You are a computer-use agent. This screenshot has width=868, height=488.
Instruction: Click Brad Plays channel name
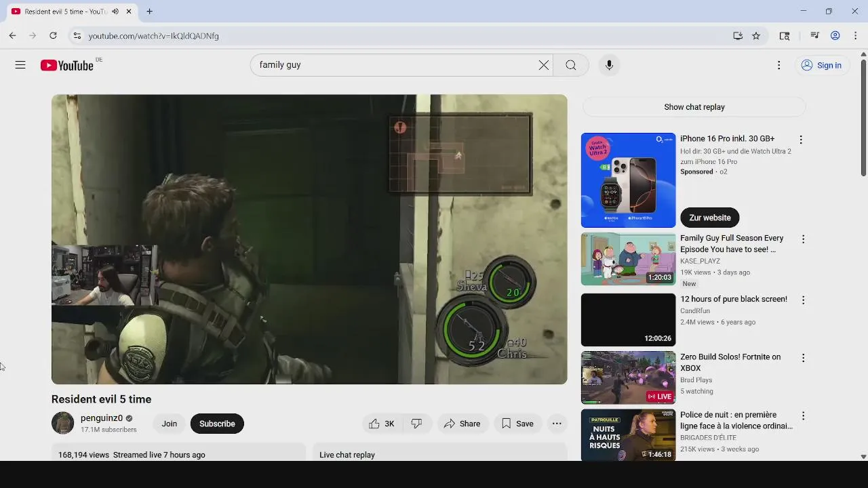click(x=696, y=380)
